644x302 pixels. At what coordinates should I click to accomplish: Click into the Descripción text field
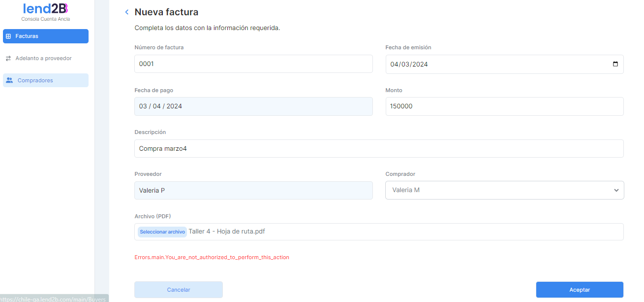tap(378, 149)
